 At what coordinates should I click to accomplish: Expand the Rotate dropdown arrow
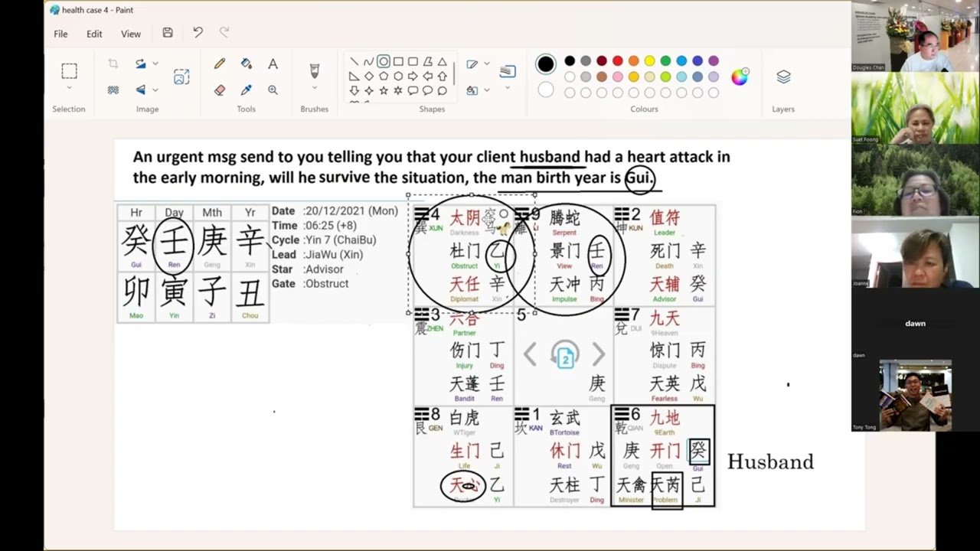tap(155, 64)
